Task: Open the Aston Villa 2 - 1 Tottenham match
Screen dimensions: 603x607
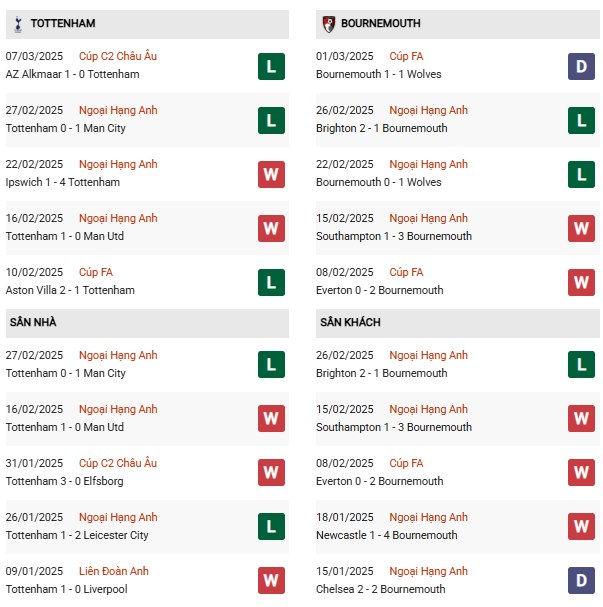Action: pos(70,290)
